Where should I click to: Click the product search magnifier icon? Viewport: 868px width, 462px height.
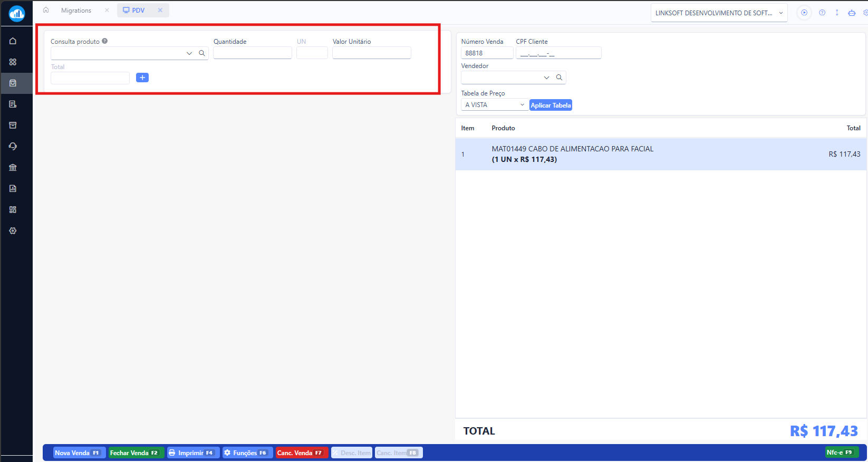click(x=202, y=53)
